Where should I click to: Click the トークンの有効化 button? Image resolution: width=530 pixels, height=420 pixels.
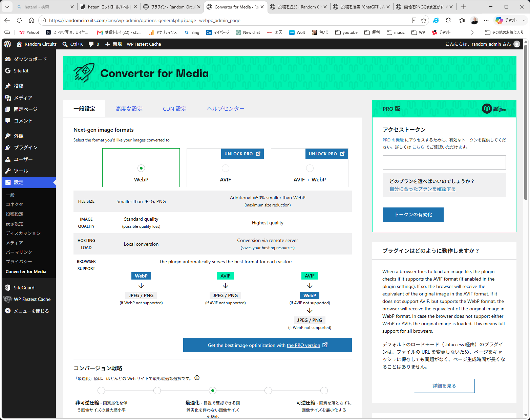coord(413,215)
